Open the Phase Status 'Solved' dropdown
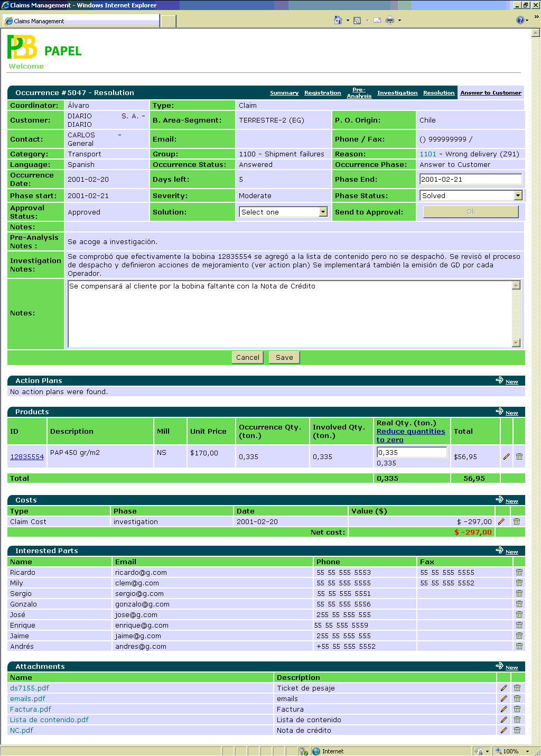 click(x=471, y=195)
